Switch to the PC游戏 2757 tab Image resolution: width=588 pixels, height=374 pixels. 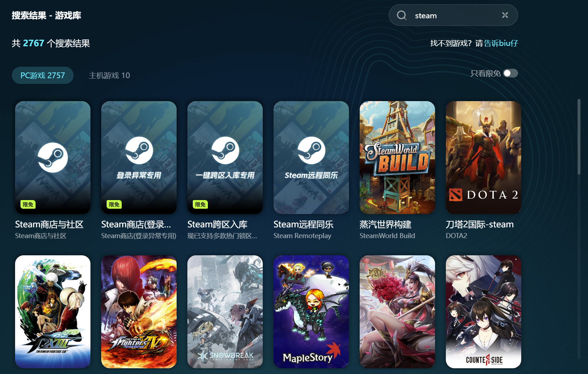coord(43,75)
